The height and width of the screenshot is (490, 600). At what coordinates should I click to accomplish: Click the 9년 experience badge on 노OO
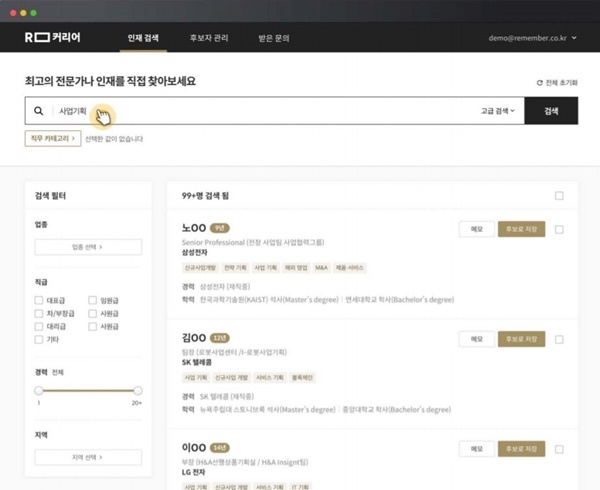(220, 228)
